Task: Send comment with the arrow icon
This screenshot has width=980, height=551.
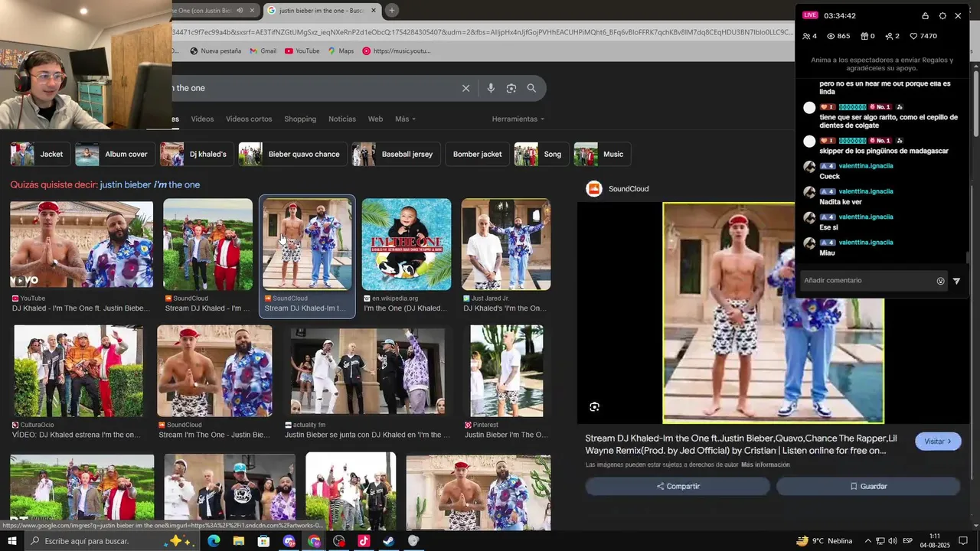Action: tap(956, 281)
